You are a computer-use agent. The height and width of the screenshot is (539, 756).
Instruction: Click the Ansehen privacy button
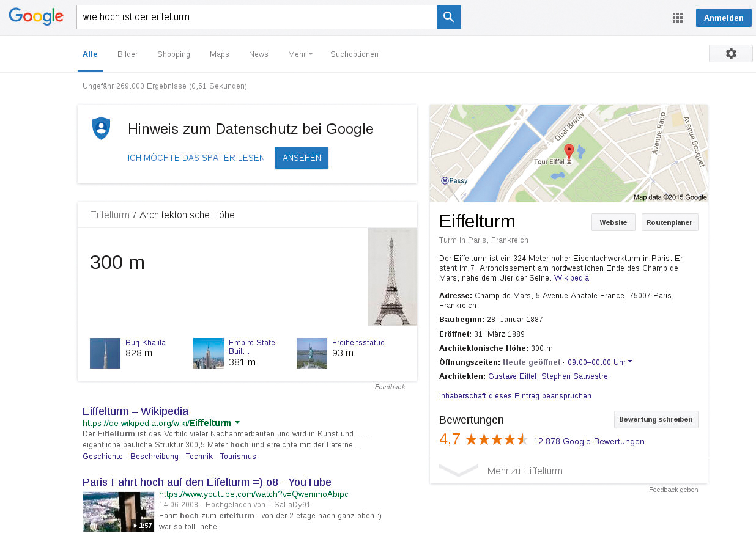(x=301, y=158)
